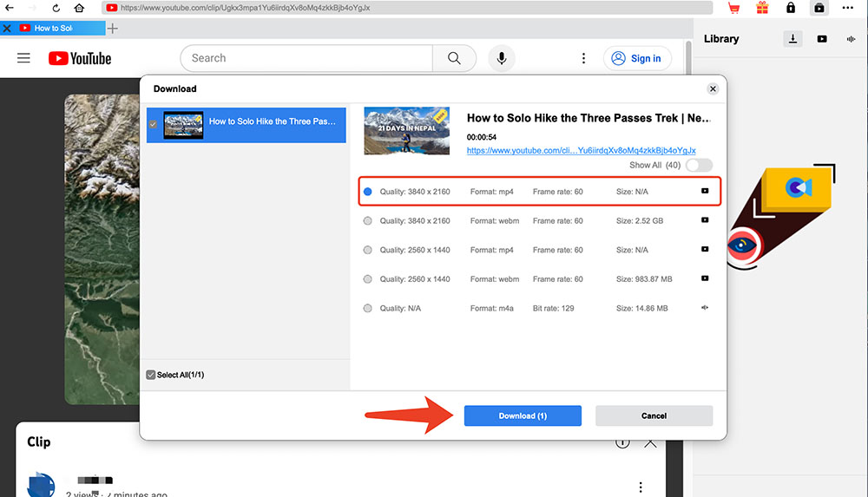Click the YouTube search magnifier button
868x497 pixels.
click(454, 58)
